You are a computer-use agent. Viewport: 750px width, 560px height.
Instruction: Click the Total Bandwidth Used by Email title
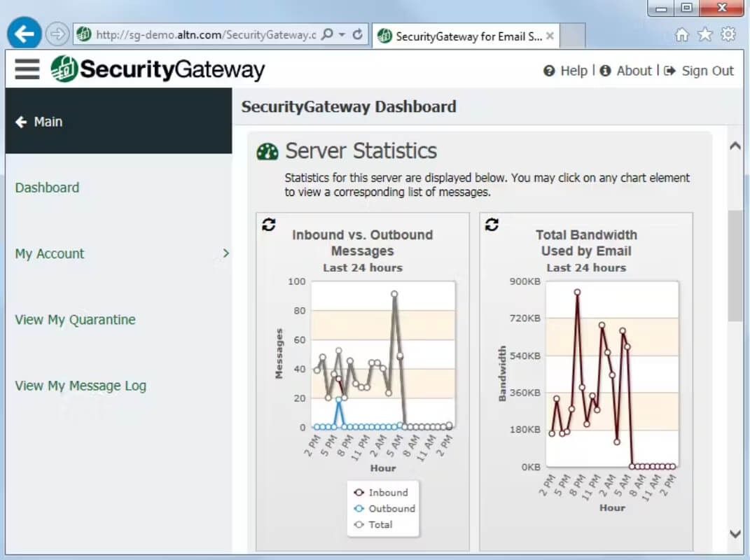pyautogui.click(x=586, y=243)
